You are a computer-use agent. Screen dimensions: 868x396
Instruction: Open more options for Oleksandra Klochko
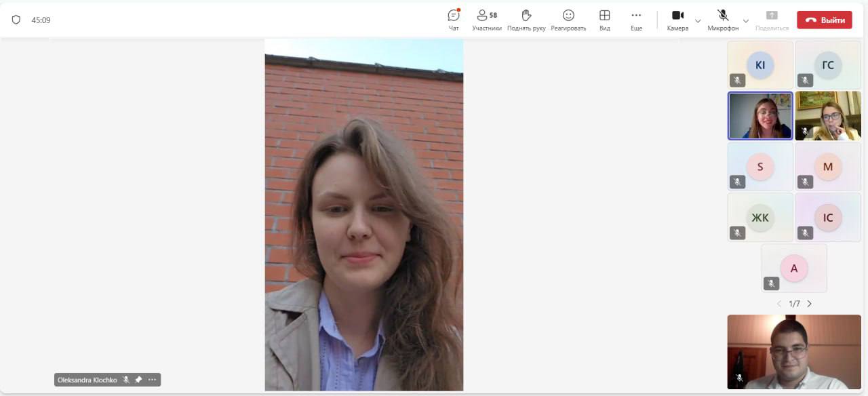click(152, 380)
